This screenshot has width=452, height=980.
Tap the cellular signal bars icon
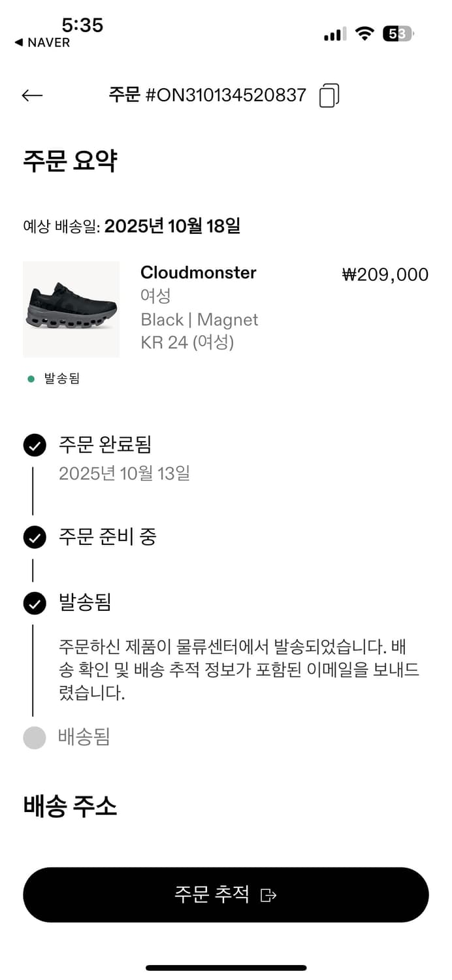point(334,35)
